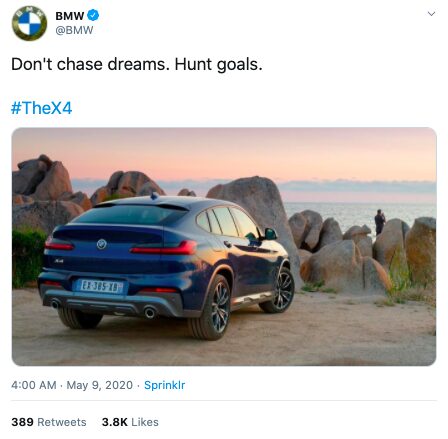Open the BMW display name link
Viewport: 448px width, 439px height.
[69, 16]
